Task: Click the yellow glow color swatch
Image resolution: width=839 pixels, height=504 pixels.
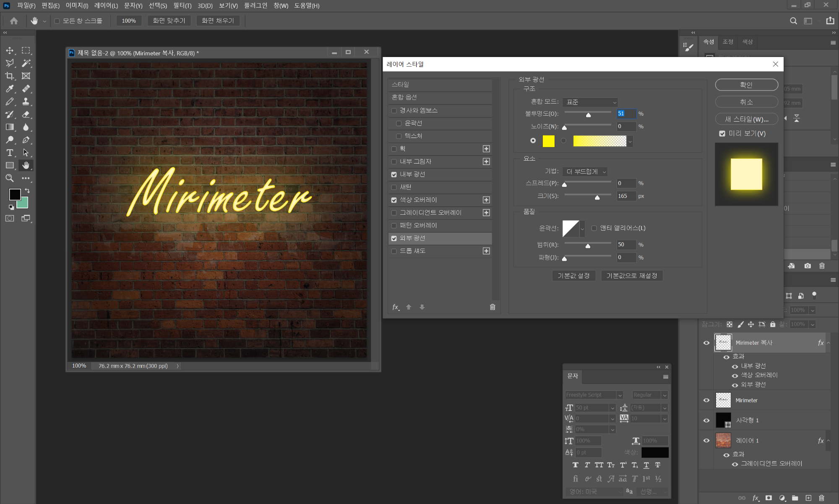Action: (x=548, y=141)
